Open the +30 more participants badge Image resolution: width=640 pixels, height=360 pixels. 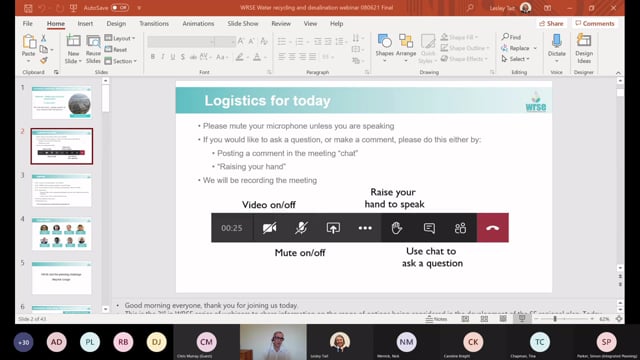[23, 342]
